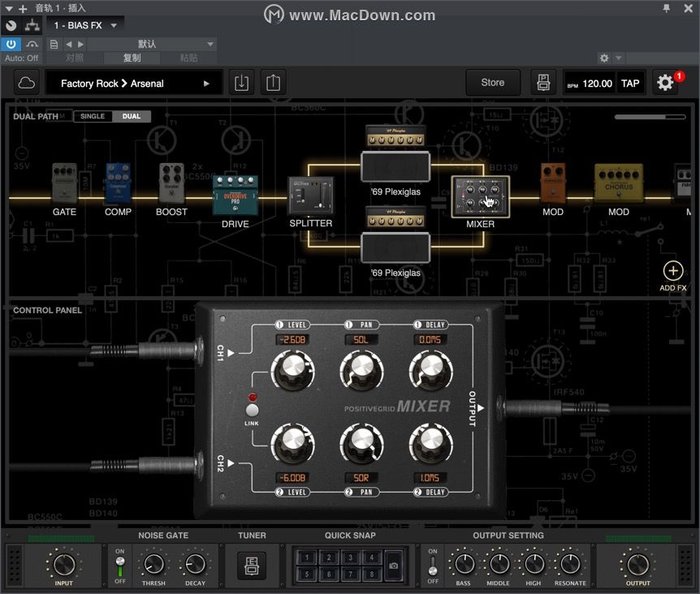Pin the plugin window
This screenshot has width=700, height=594.
click(666, 8)
